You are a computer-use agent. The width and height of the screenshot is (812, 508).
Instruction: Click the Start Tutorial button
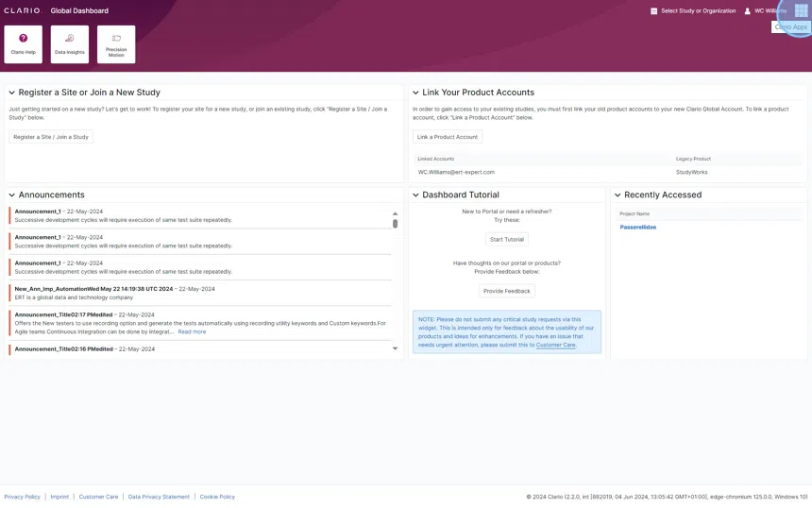[507, 239]
